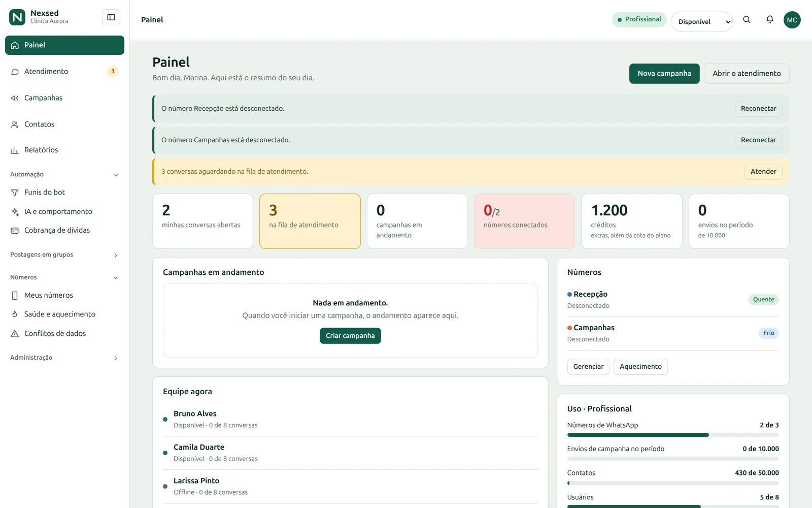
Task: Toggle the sidebar collapse icon
Action: point(111,17)
